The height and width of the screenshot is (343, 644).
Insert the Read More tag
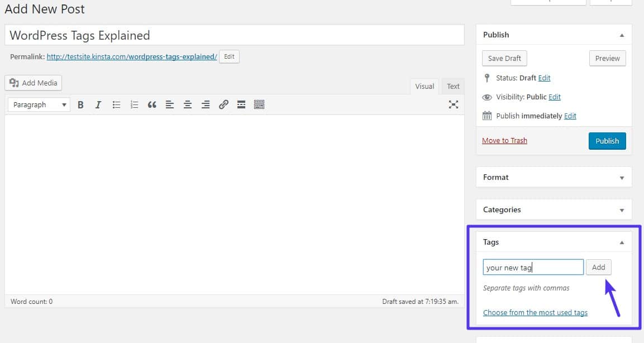(x=241, y=104)
